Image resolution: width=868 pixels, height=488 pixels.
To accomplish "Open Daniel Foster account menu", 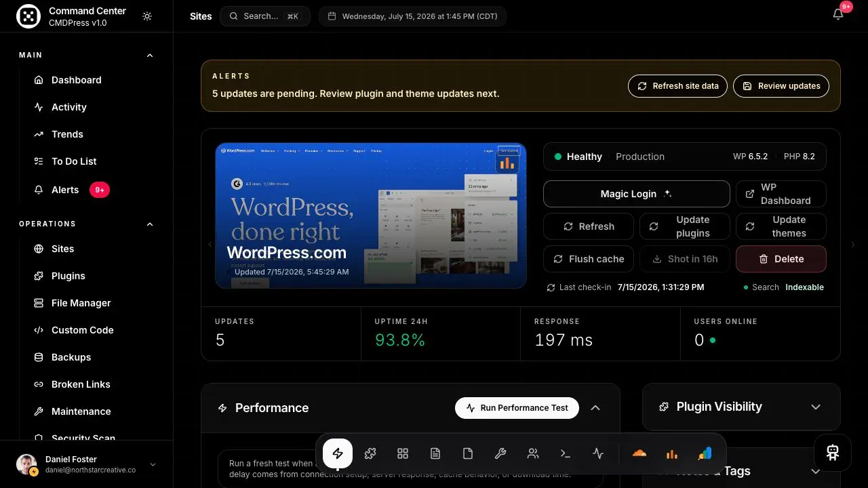I will pyautogui.click(x=86, y=464).
